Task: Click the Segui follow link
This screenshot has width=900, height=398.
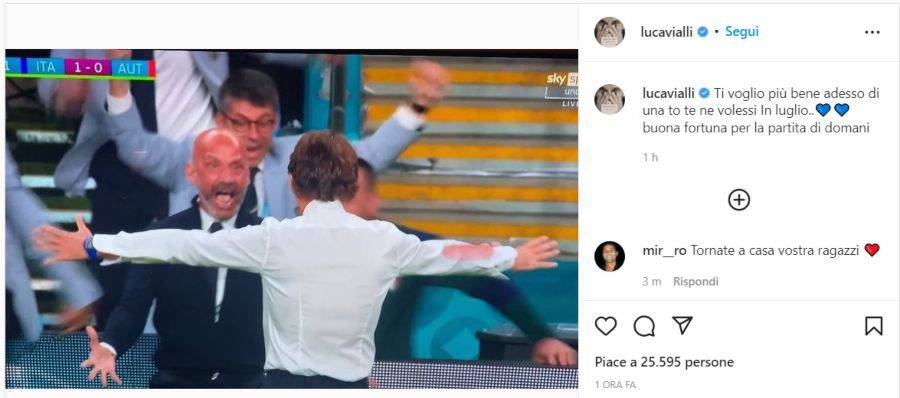Action: pos(742,32)
